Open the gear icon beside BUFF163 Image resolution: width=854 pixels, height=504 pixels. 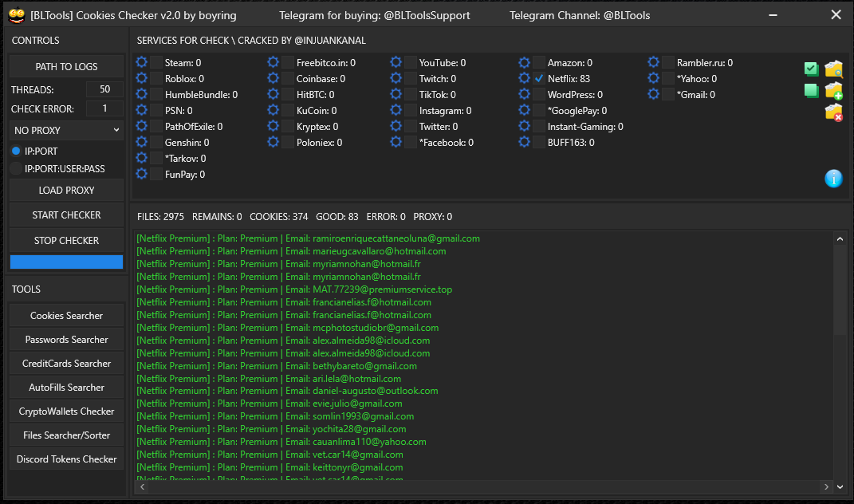(x=524, y=142)
